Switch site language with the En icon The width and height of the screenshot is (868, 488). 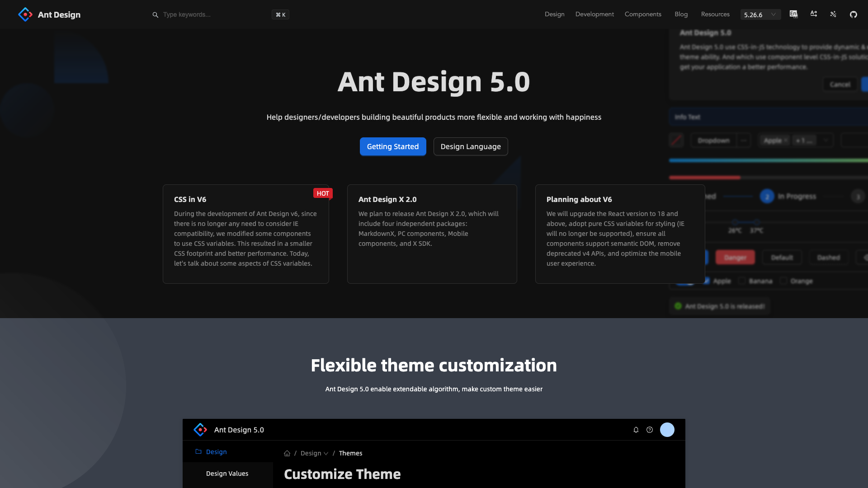pyautogui.click(x=793, y=14)
